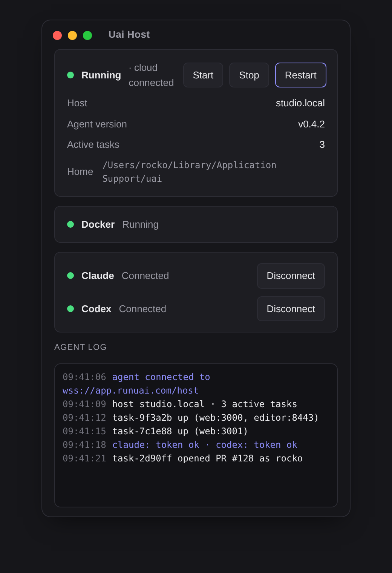Click the Uai Host window title
Image resolution: width=392 pixels, height=573 pixels.
[x=129, y=35]
